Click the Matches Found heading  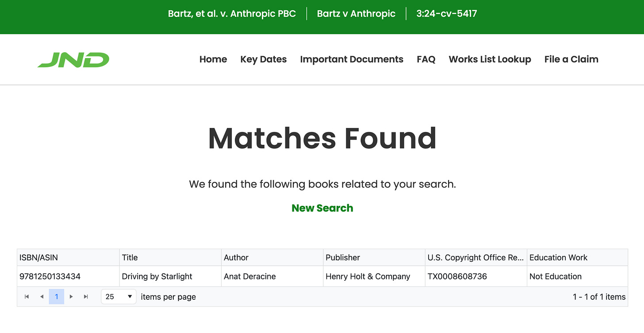click(x=322, y=138)
